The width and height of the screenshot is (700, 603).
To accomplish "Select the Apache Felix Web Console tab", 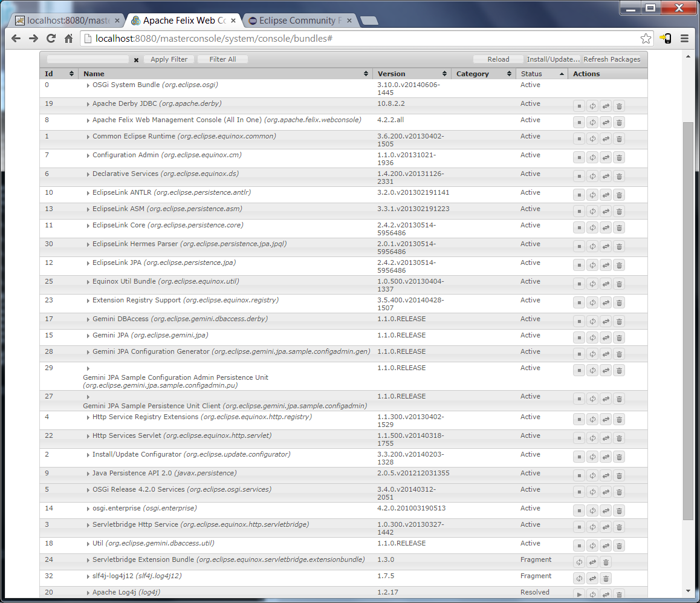I will coord(184,21).
